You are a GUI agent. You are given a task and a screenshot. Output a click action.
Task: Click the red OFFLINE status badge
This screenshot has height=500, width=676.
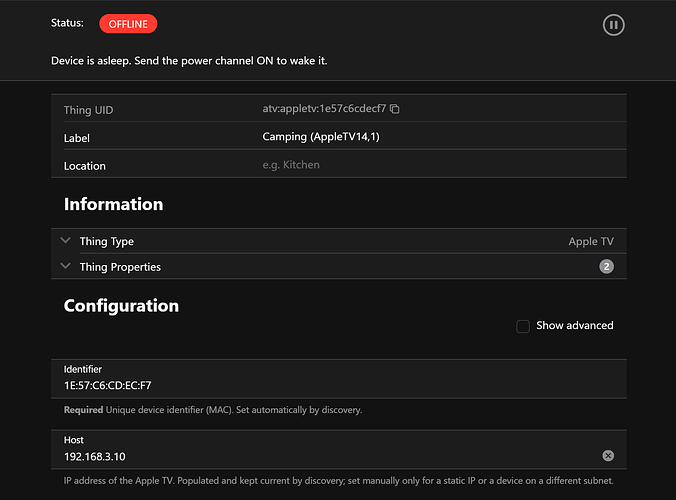[128, 24]
